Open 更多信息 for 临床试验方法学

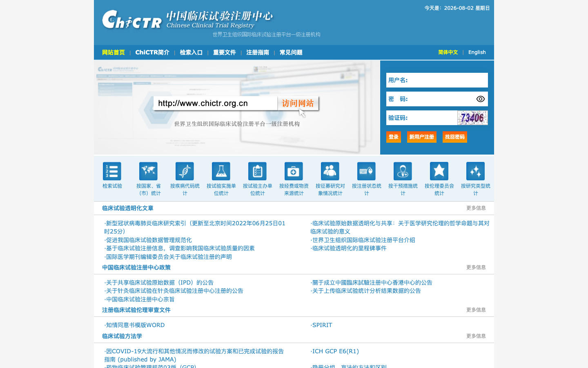click(x=476, y=336)
